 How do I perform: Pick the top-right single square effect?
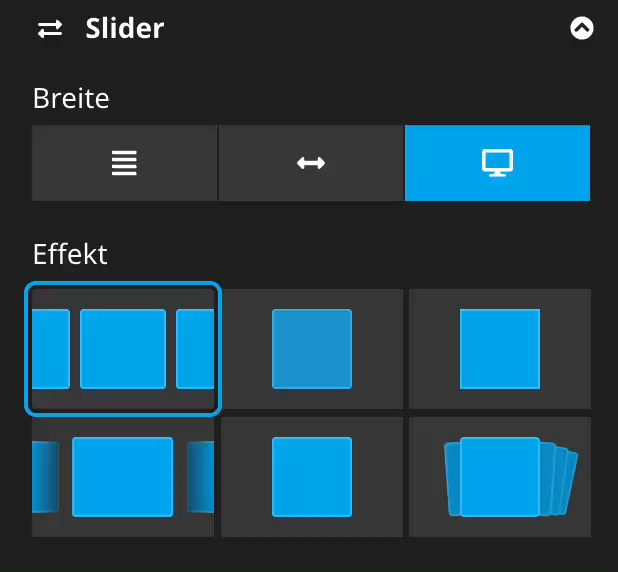[x=499, y=348]
